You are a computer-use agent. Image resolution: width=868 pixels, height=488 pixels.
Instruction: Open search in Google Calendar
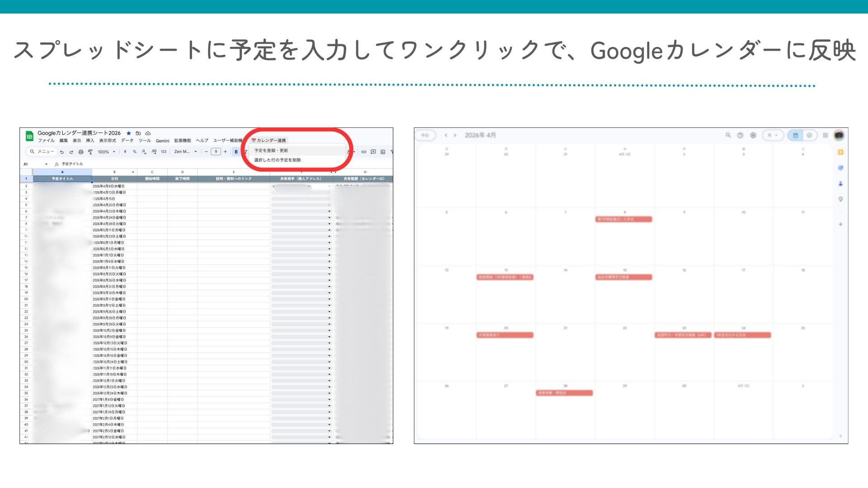[x=728, y=135]
